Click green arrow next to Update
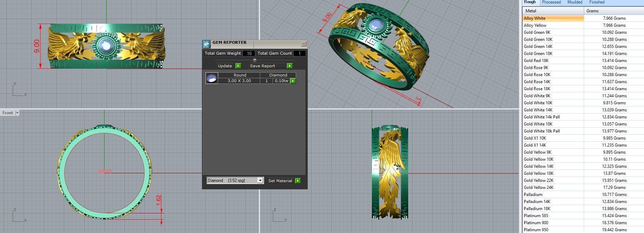Screen dimensions: 644x233 (238, 66)
